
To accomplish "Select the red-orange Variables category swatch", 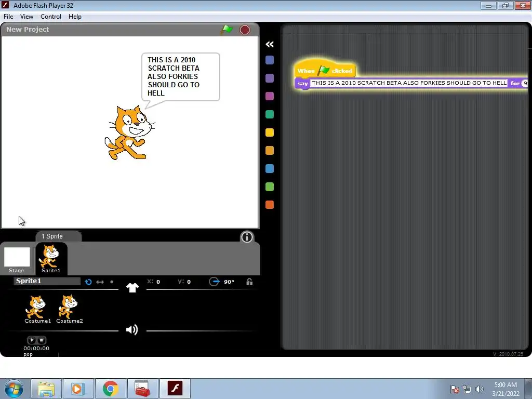I will 270,205.
